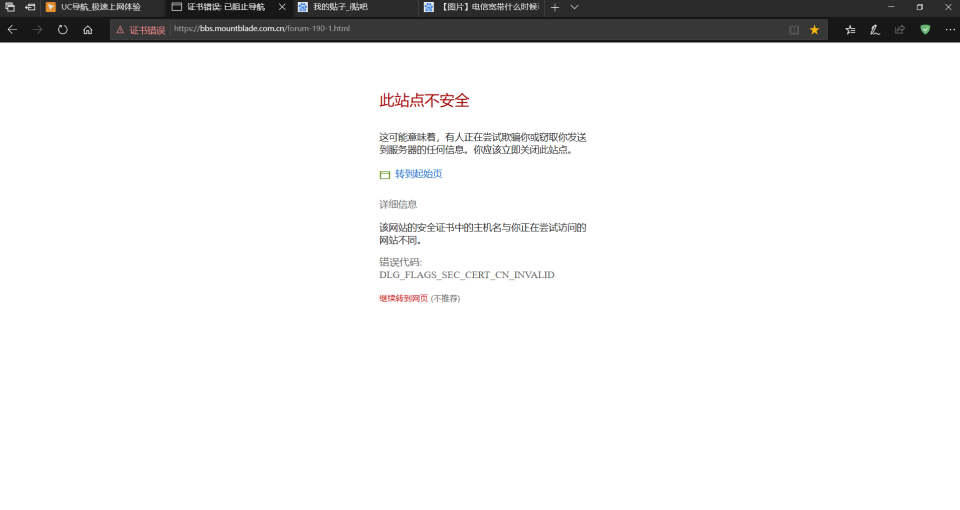Click 继续转到网页 link
Image resolution: width=960 pixels, height=510 pixels.
[x=403, y=298]
